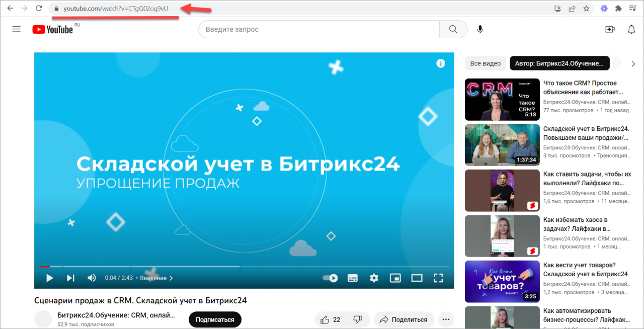
Task: Click the install app icon in the address bar
Action: 557,9
